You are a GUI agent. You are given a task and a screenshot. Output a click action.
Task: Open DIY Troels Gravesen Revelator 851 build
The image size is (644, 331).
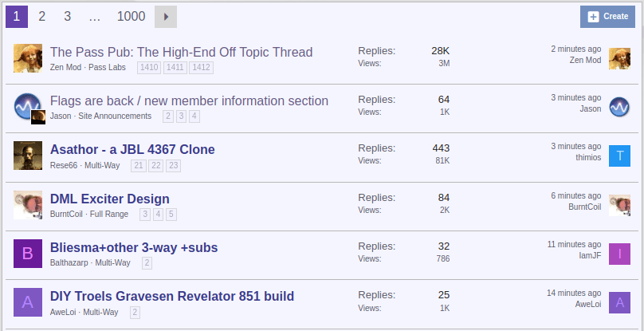172,296
